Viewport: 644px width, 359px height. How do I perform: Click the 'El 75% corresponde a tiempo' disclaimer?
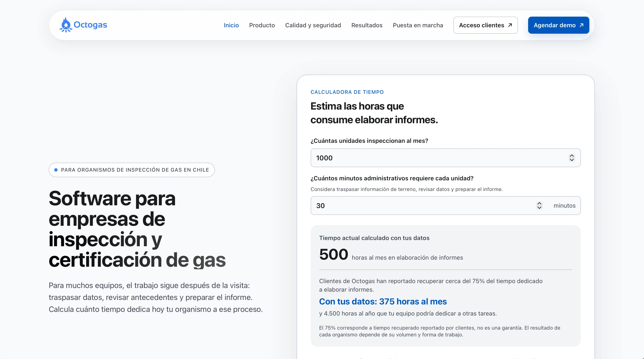440,331
